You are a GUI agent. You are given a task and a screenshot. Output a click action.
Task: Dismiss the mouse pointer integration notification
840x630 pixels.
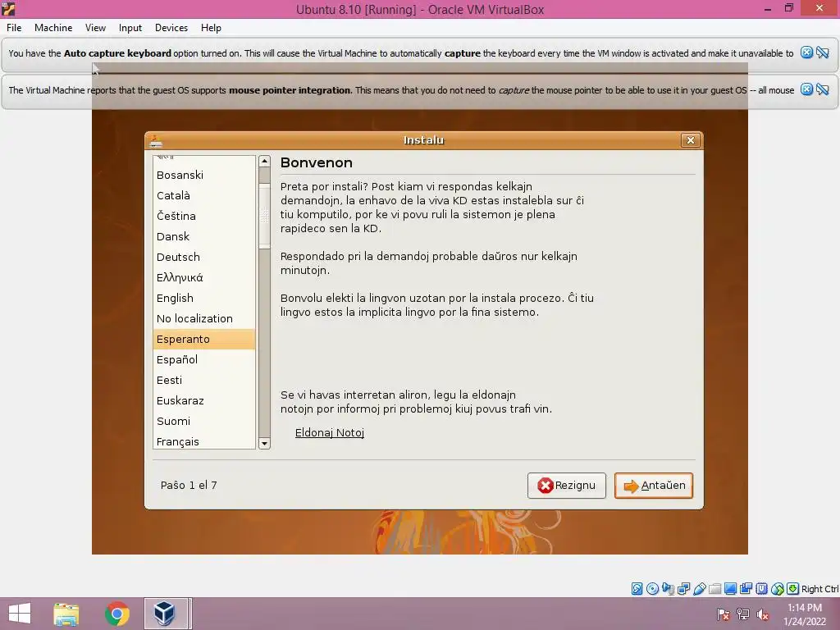[807, 89]
